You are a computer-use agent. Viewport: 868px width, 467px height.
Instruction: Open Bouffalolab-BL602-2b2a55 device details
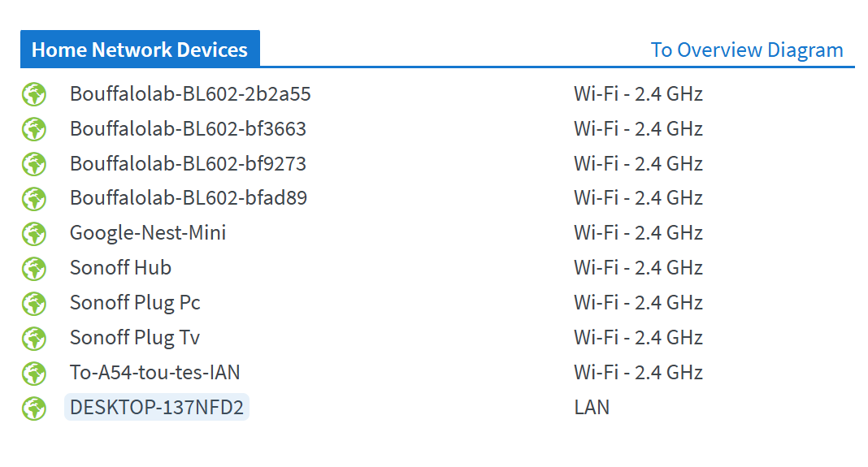190,94
